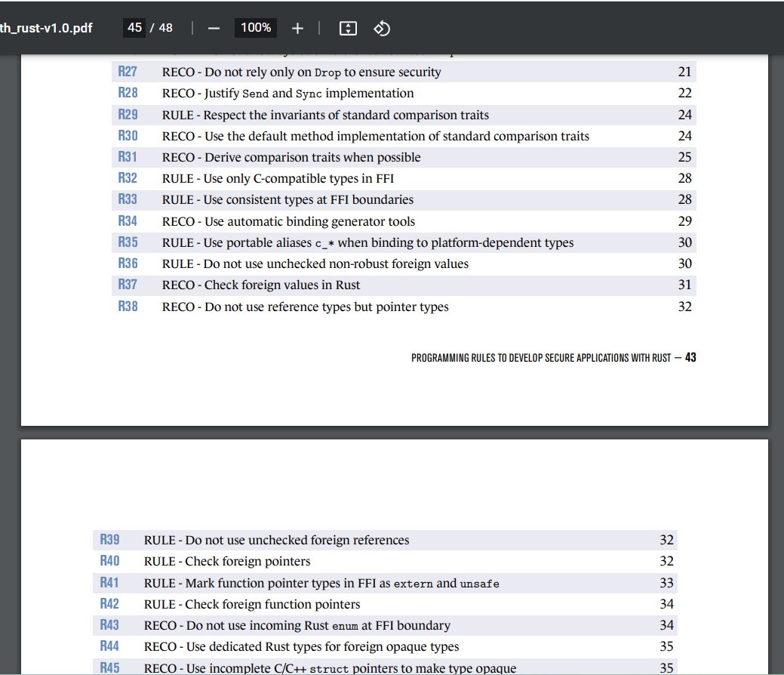The image size is (784, 675).
Task: Click total page count 48
Action: 165,28
